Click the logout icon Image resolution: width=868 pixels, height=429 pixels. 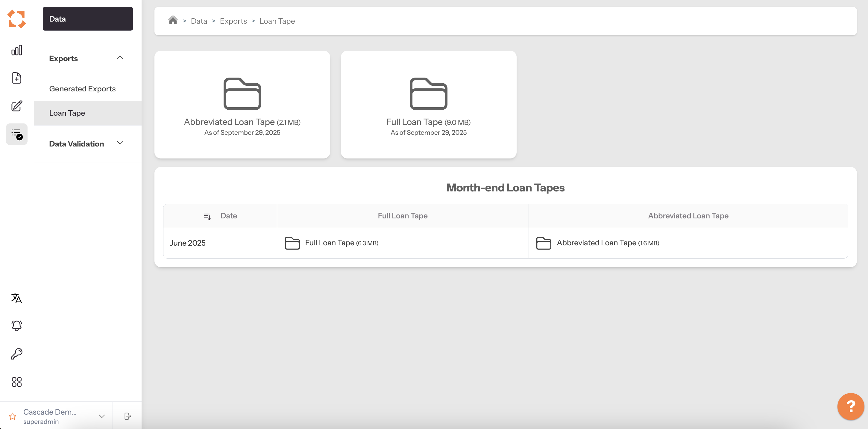point(128,416)
